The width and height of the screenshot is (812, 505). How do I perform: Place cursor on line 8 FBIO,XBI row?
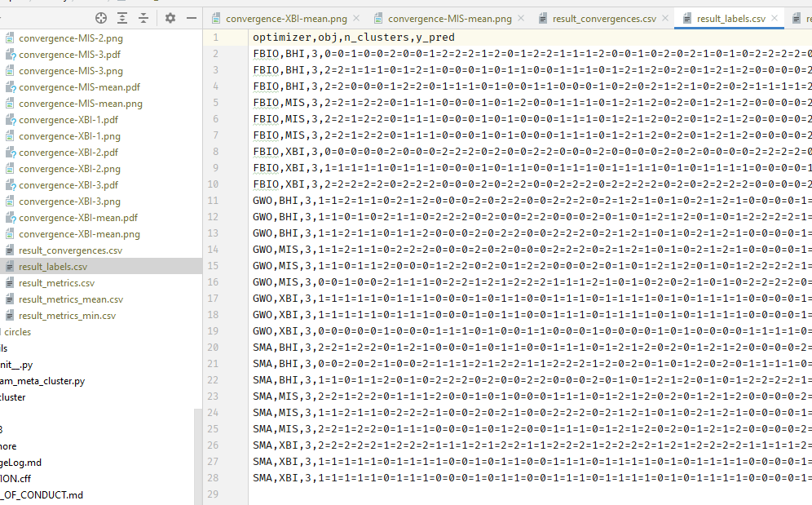click(532, 152)
